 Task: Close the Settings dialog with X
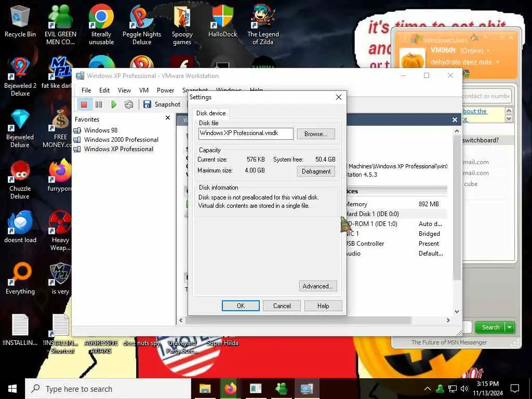tap(338, 97)
